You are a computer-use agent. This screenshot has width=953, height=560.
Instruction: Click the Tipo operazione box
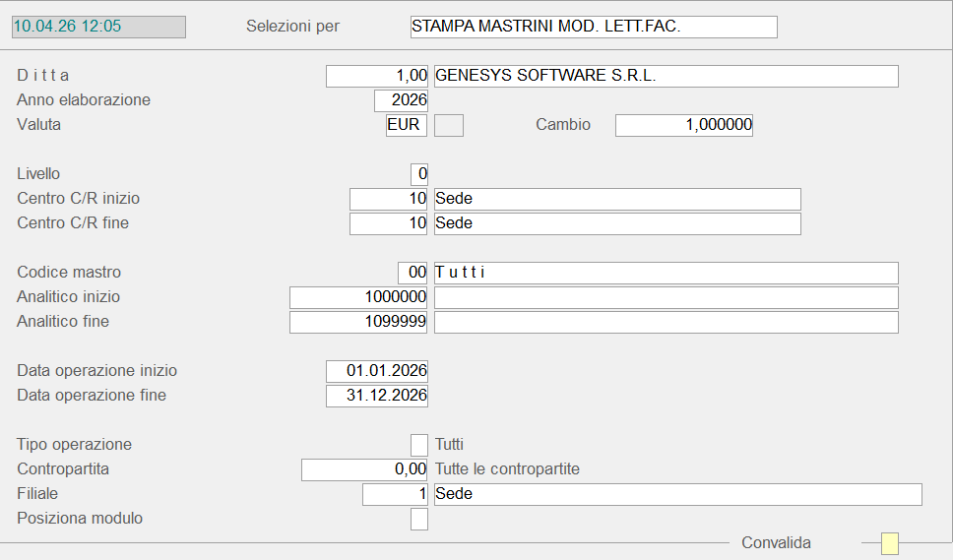pyautogui.click(x=419, y=445)
